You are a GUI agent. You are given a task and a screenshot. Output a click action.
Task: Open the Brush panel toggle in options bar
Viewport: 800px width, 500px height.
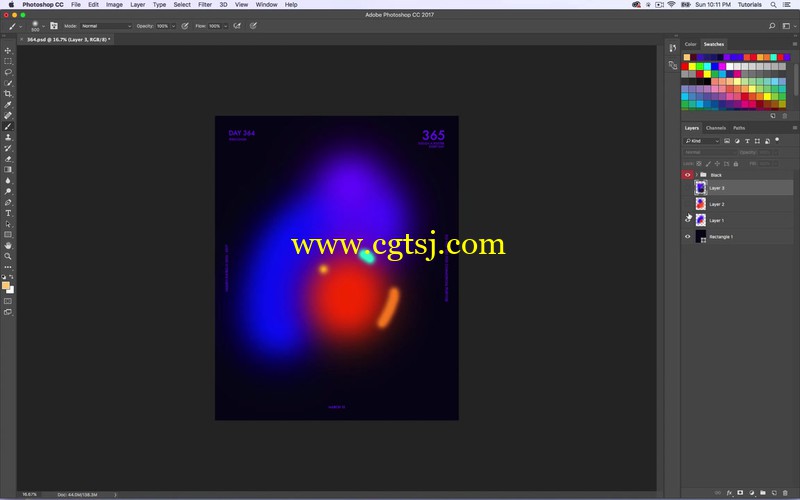pyautogui.click(x=54, y=26)
